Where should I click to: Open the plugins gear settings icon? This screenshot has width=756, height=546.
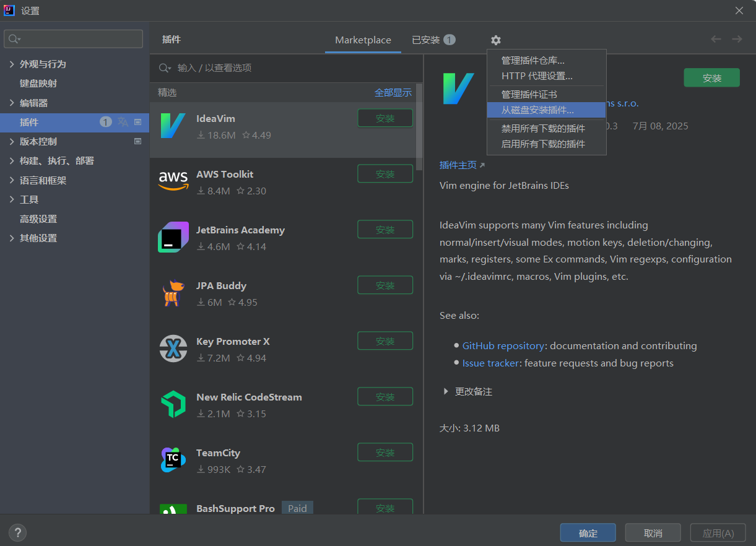[496, 40]
